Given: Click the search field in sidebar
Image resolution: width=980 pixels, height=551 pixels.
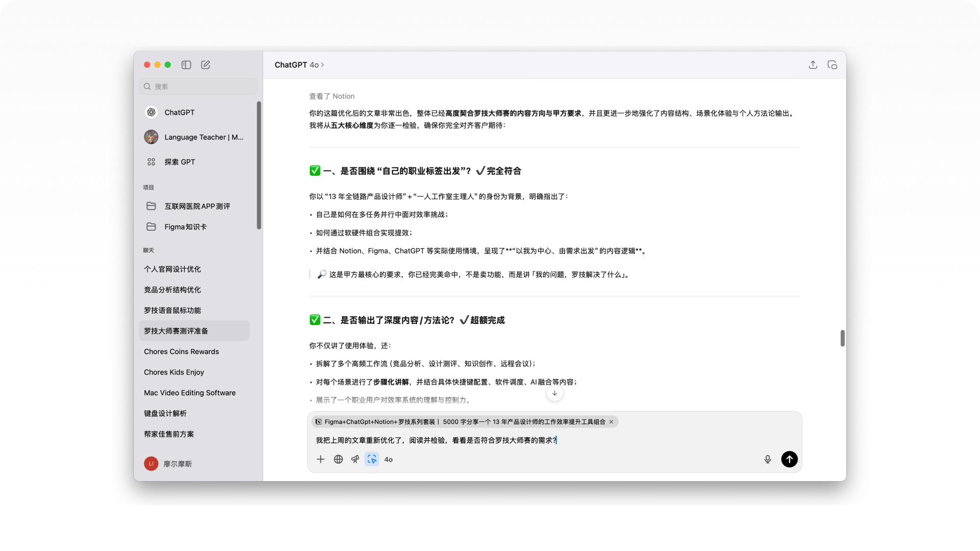Looking at the screenshot, I should coord(198,86).
